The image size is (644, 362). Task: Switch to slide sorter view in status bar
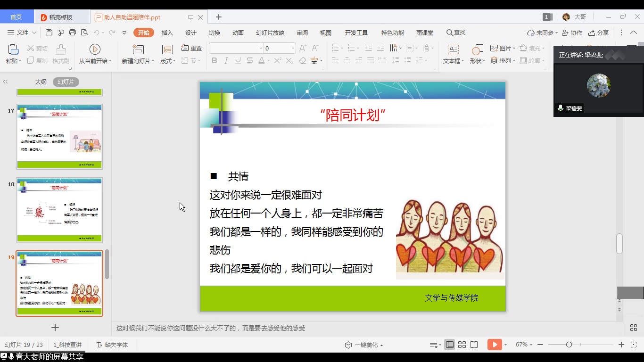pos(462,345)
